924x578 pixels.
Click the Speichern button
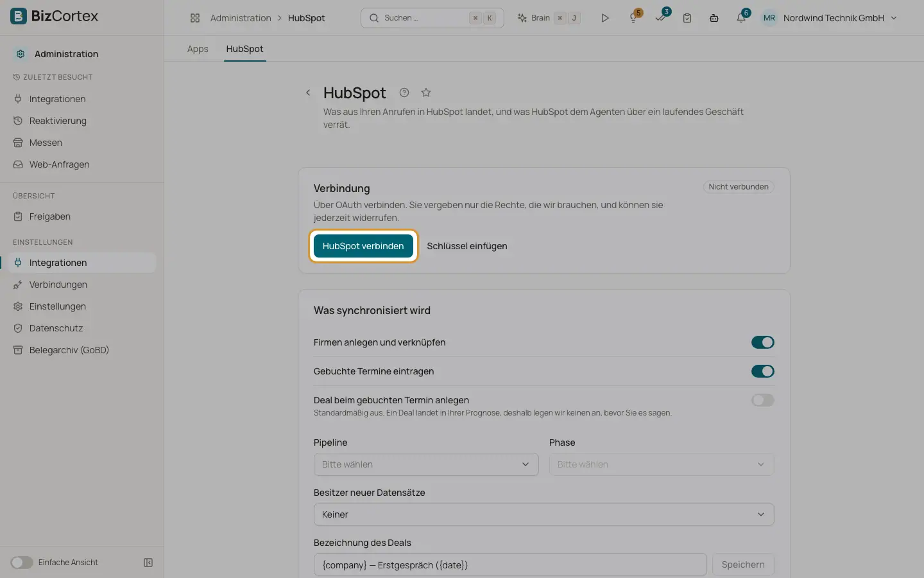pos(743,565)
